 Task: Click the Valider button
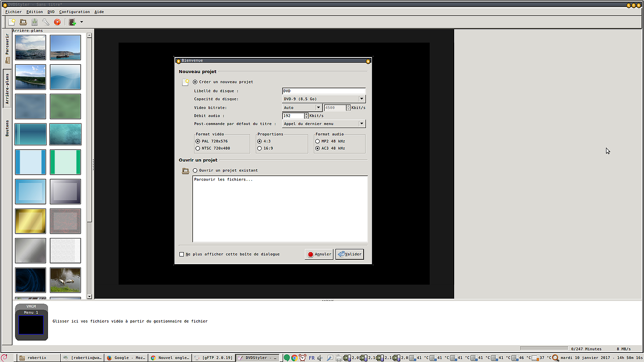tap(350, 254)
